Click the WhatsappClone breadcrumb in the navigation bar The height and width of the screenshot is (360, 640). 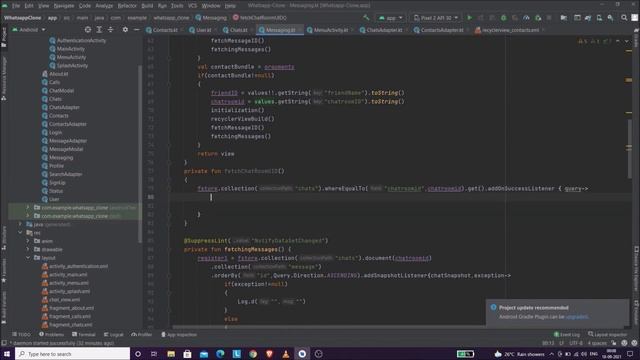pyautogui.click(x=22, y=18)
